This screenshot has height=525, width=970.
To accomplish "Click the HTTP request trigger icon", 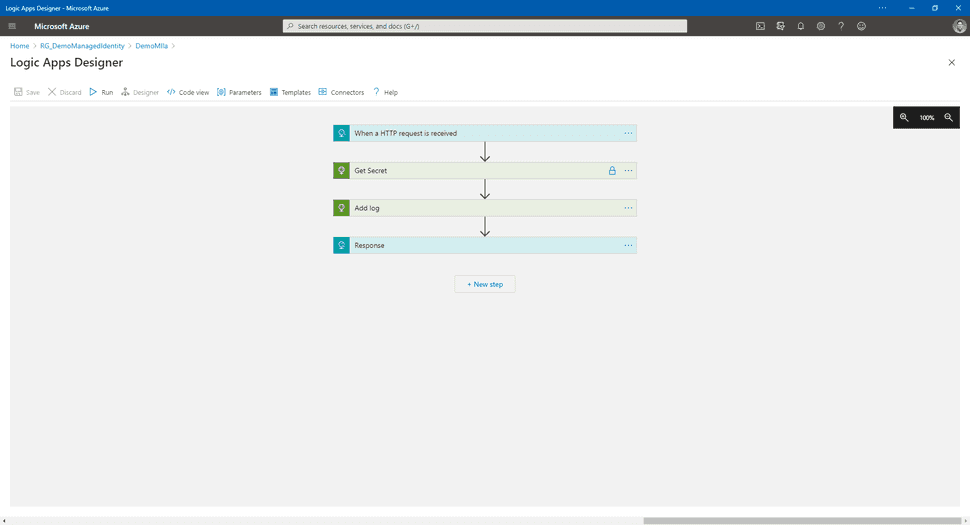I will tap(341, 133).
